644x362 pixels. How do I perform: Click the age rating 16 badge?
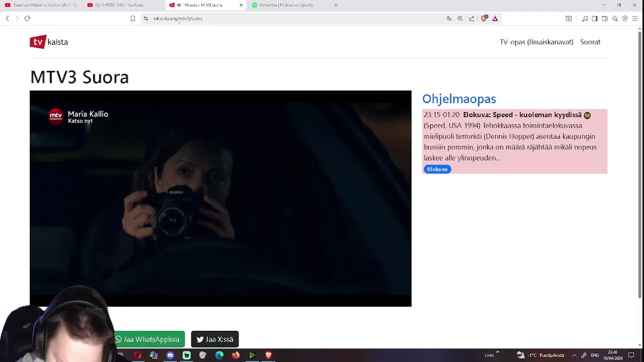click(x=587, y=115)
